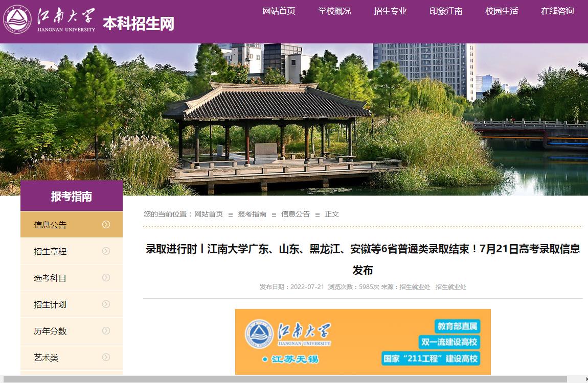Click the article headline about 录取进行时
Viewport: 588px width, 383px height.
[363, 259]
